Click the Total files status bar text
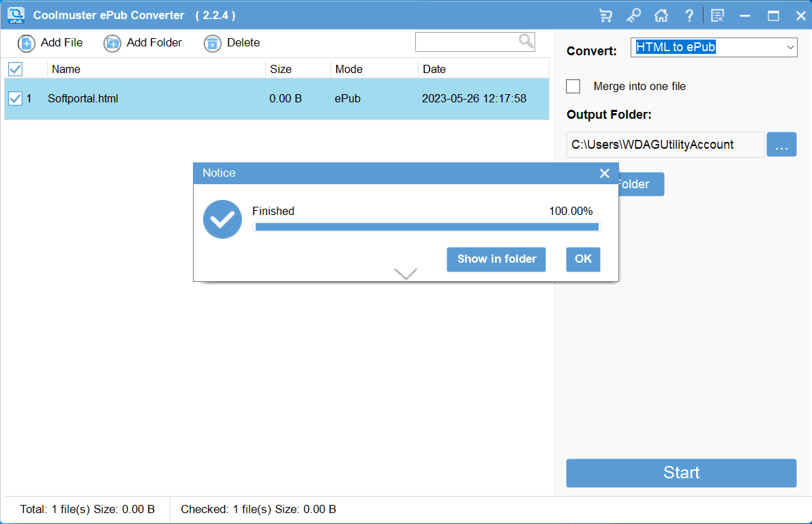This screenshot has height=524, width=812. coord(87,510)
